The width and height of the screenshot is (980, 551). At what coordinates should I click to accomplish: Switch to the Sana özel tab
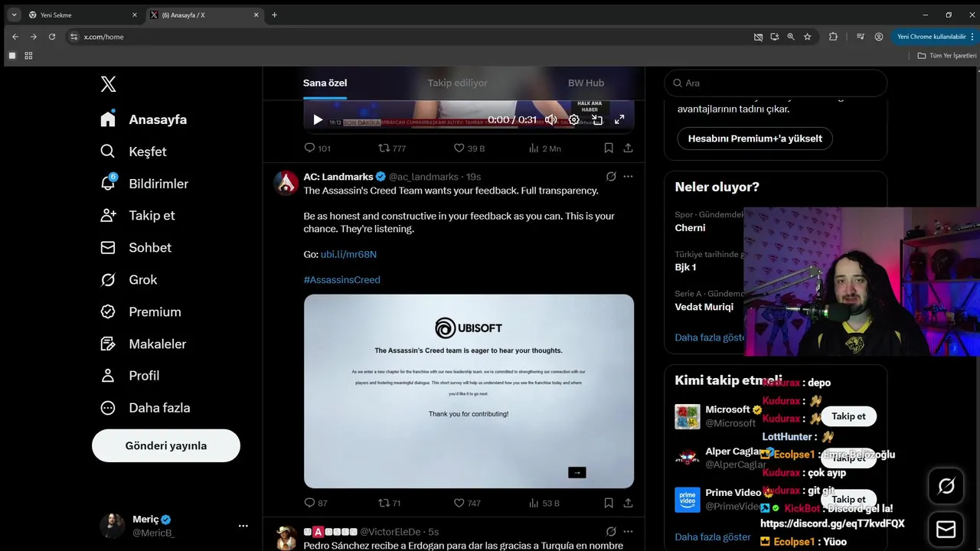pos(325,83)
